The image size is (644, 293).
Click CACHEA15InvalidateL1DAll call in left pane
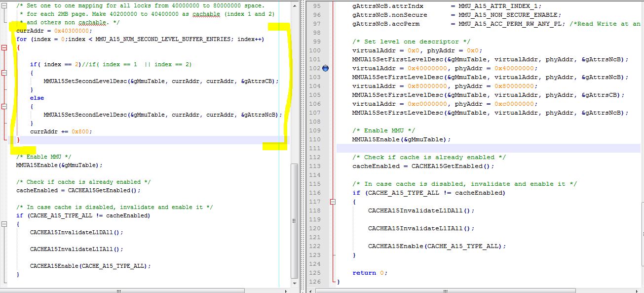point(76,232)
